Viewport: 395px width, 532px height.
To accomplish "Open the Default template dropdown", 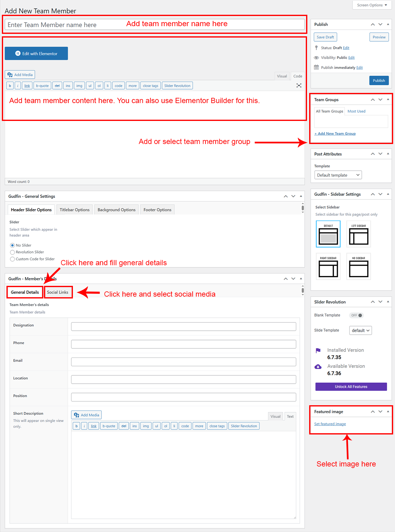I will click(x=338, y=175).
